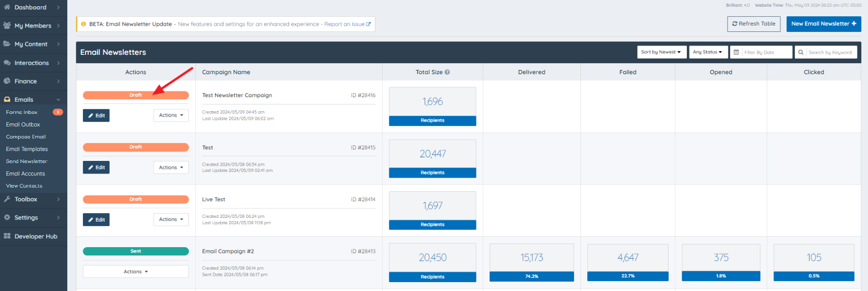Click the 20,450 Recipients box
The image size is (868, 291).
(x=433, y=263)
